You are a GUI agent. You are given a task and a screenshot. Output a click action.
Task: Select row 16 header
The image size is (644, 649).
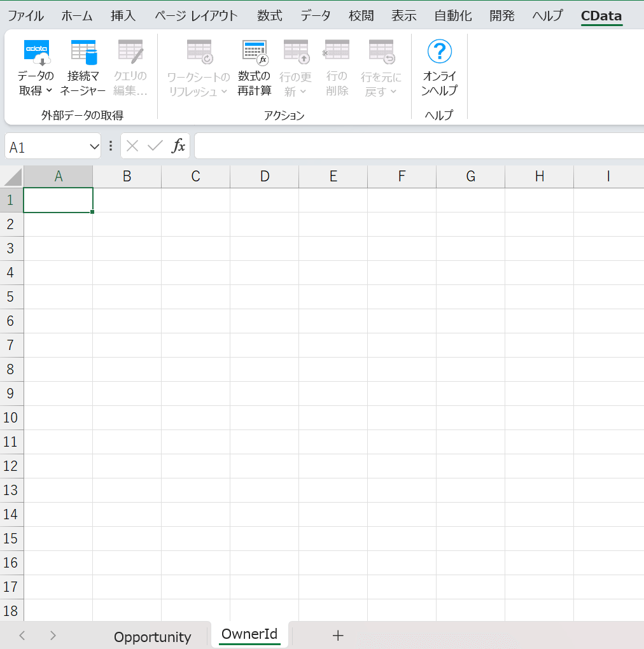pyautogui.click(x=11, y=563)
